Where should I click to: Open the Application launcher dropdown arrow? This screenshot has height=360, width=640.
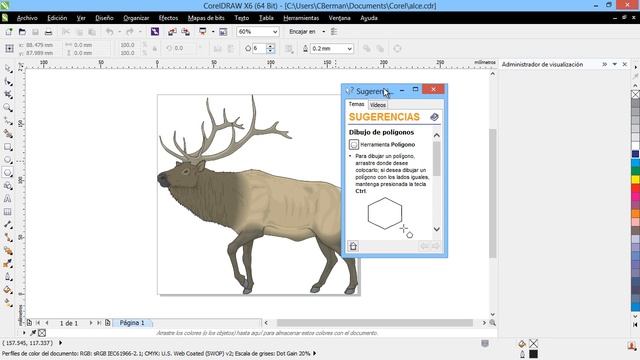click(x=213, y=32)
